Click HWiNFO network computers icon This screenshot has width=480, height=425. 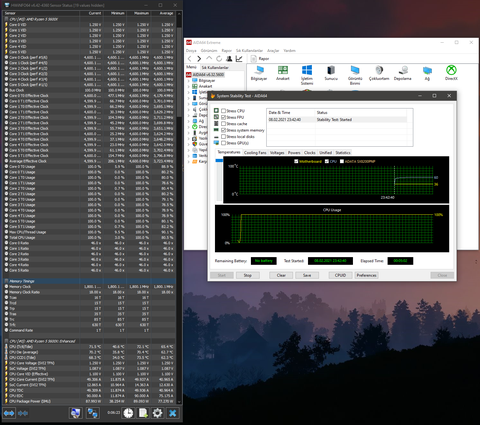tap(92, 413)
